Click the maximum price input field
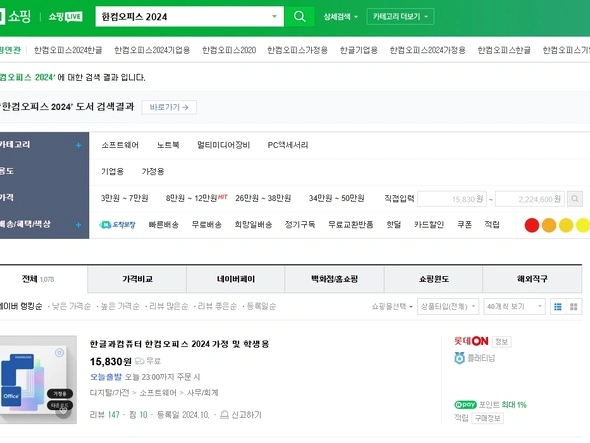The height and width of the screenshot is (443, 590). pos(530,199)
